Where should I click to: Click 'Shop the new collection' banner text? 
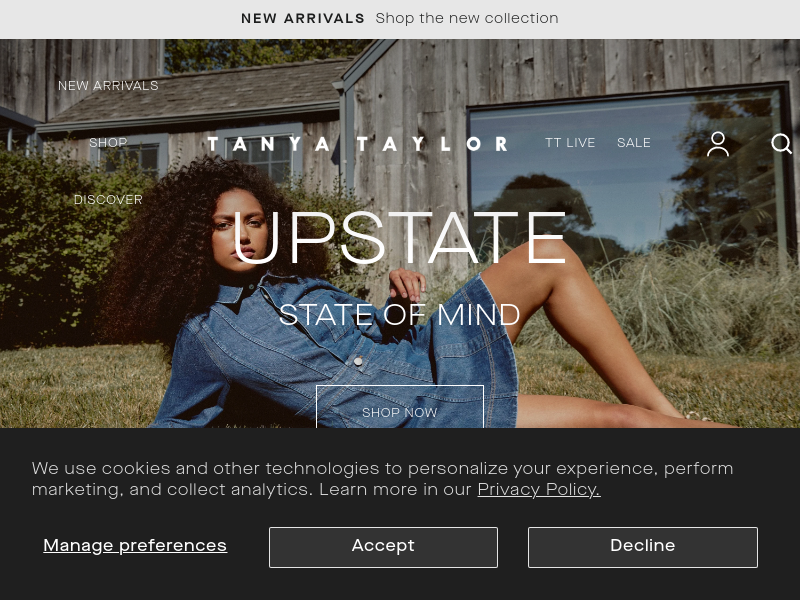pos(467,18)
